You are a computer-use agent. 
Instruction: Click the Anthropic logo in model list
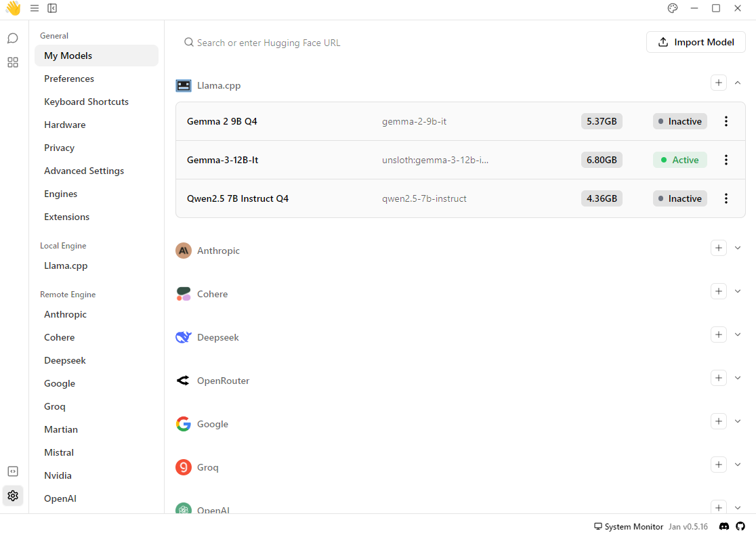click(x=183, y=251)
